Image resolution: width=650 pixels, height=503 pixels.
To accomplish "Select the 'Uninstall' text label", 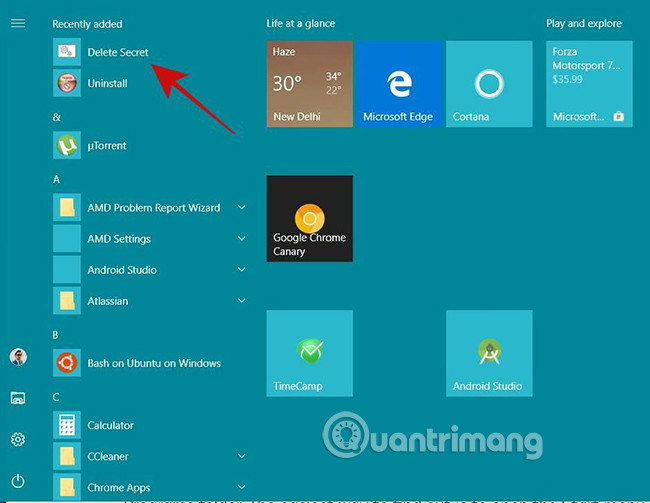I will pos(107,83).
